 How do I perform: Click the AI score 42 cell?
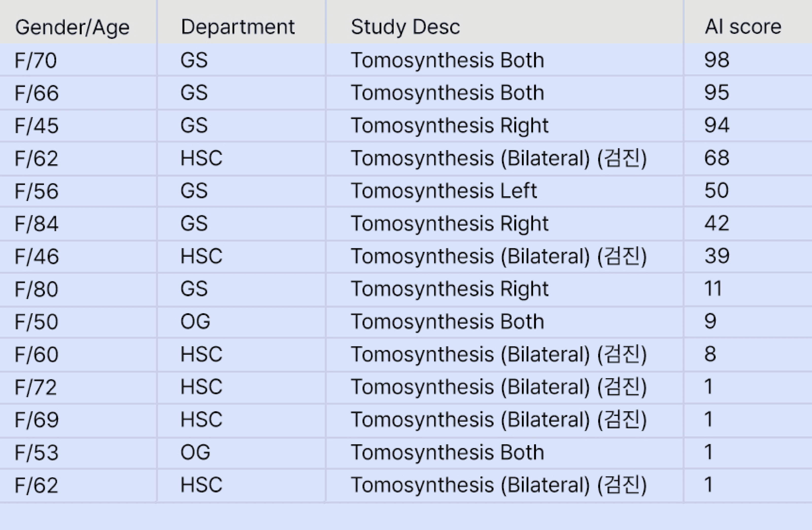tap(717, 224)
